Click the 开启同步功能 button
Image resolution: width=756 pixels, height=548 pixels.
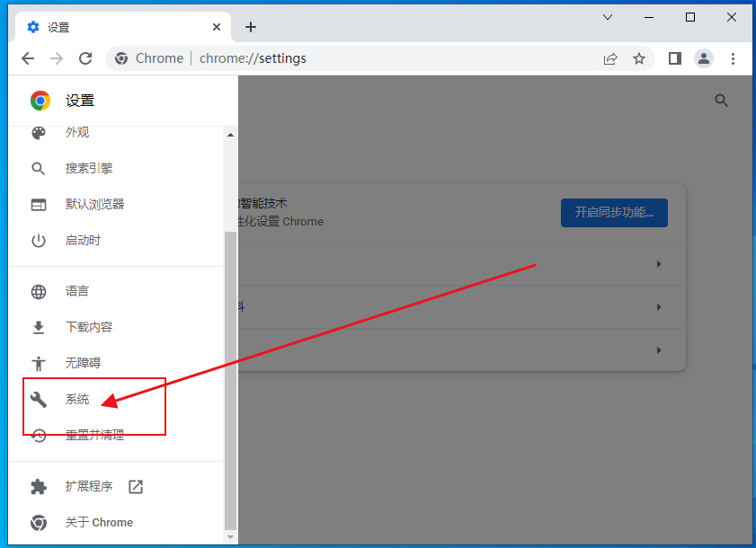(614, 213)
